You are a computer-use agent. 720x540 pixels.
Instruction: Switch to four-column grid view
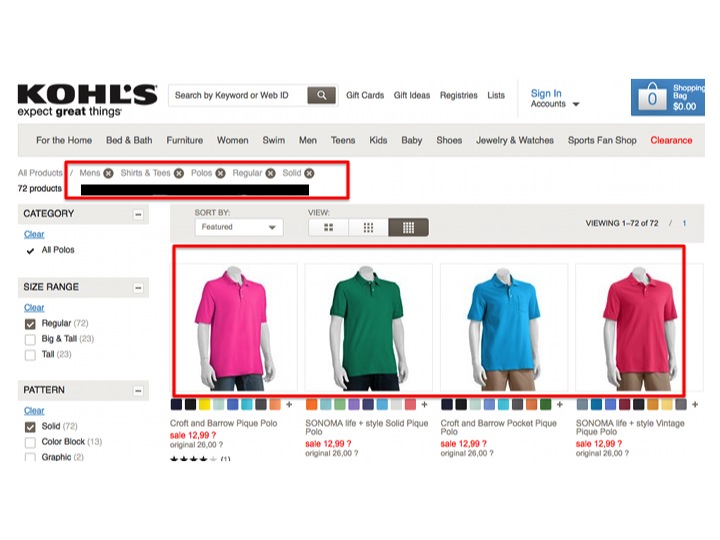(x=408, y=227)
